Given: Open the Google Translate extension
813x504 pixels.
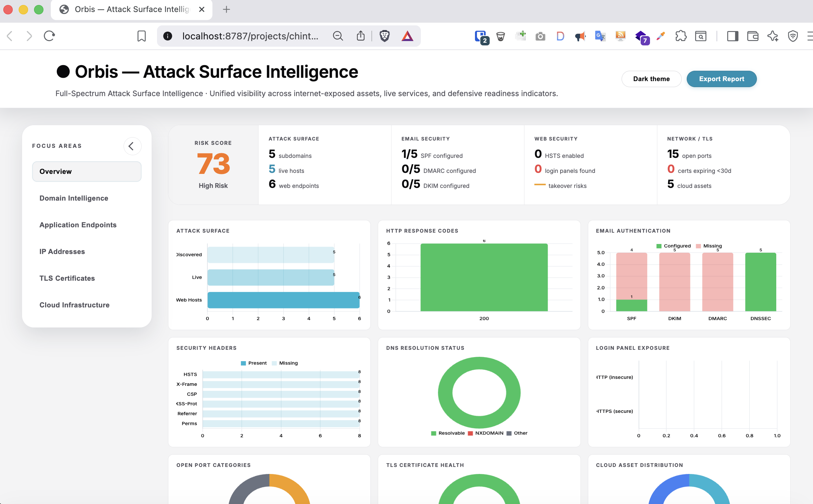Looking at the screenshot, I should click(x=600, y=36).
